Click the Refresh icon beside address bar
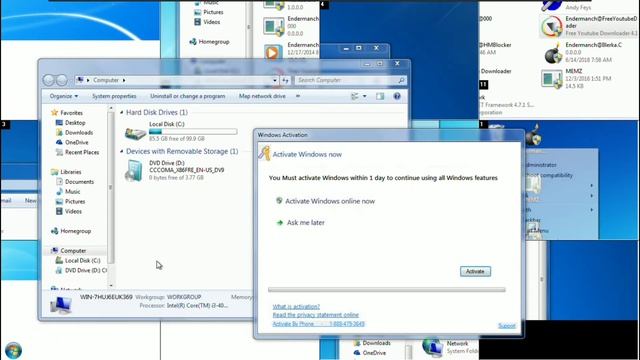Viewport: 640px width, 360px height. click(x=285, y=80)
